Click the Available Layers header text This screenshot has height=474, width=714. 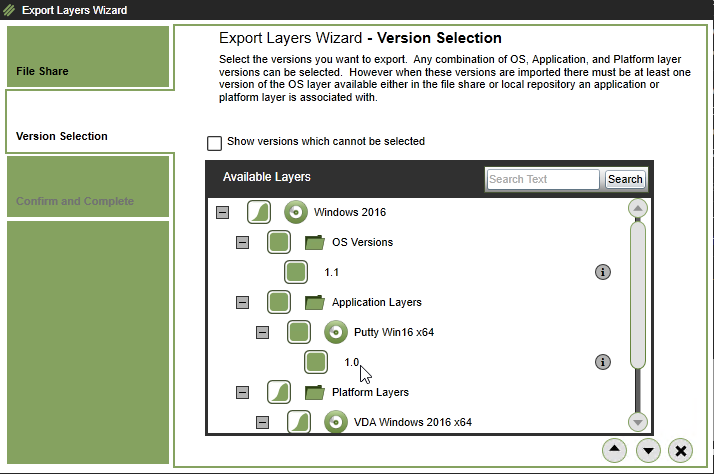(267, 177)
